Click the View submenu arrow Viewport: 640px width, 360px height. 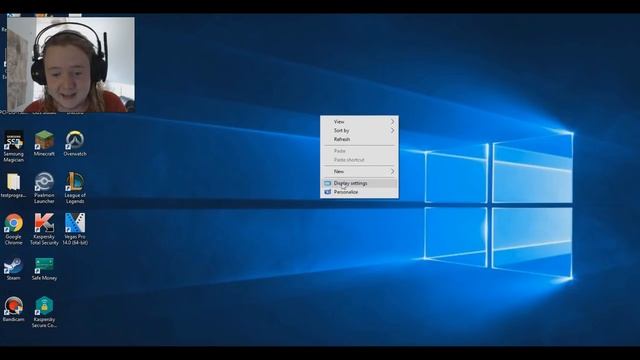392,122
